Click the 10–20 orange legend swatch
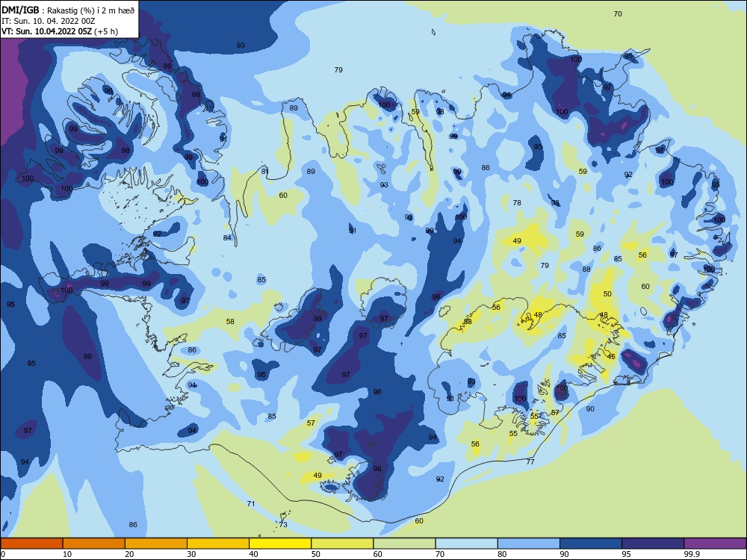Image resolution: width=747 pixels, height=560 pixels. [x=94, y=544]
